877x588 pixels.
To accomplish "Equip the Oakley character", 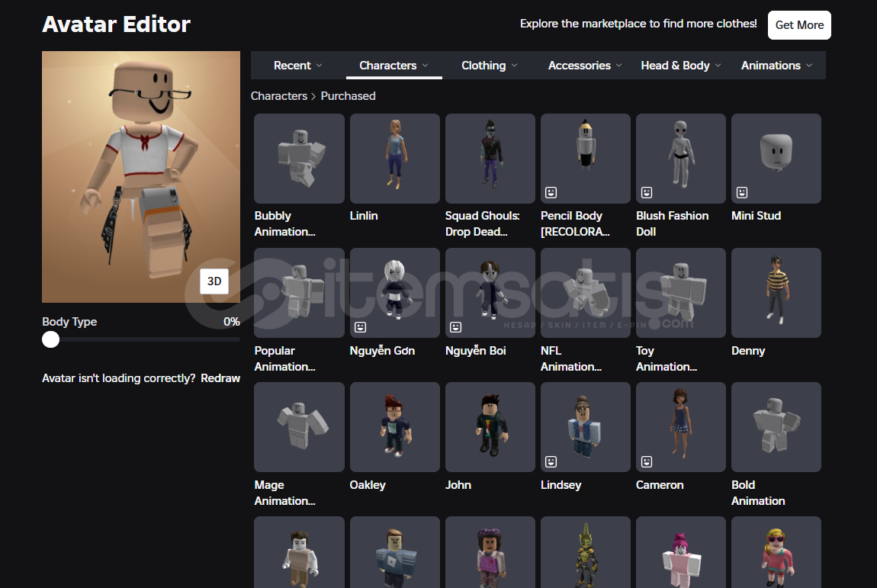I will point(395,427).
